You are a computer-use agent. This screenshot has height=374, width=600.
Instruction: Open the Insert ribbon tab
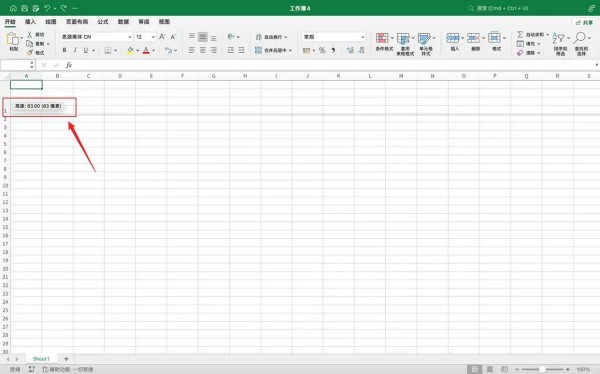[30, 22]
